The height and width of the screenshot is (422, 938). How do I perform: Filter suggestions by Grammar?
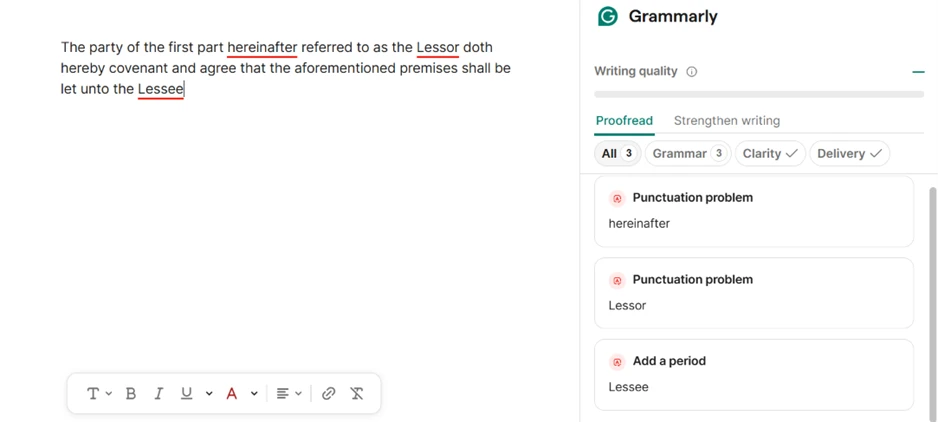[x=687, y=154]
